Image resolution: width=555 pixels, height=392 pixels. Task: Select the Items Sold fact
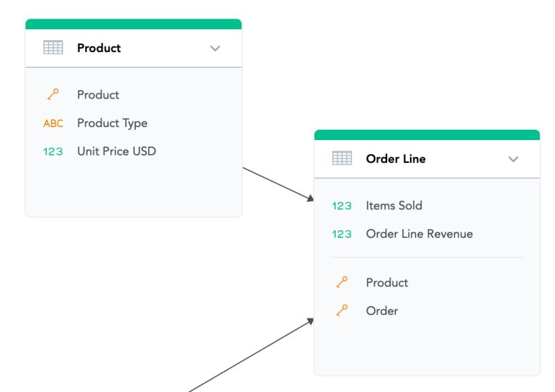[394, 206]
